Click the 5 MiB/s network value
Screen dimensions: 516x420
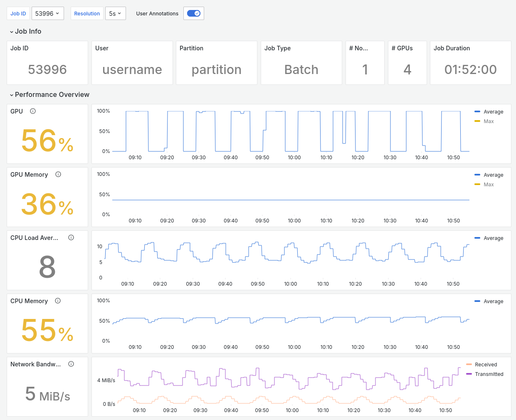[x=47, y=394]
